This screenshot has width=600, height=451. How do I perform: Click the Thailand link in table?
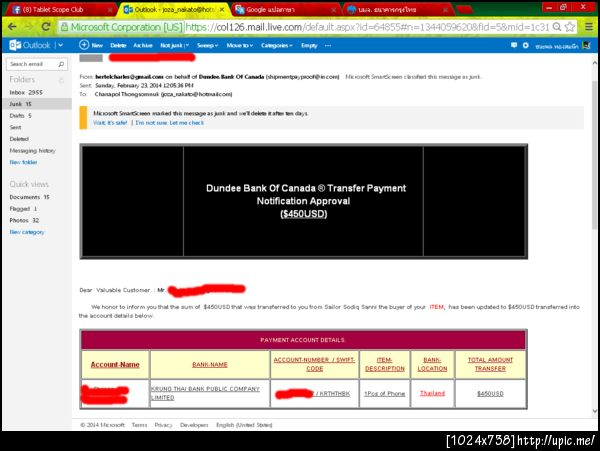[x=432, y=393]
